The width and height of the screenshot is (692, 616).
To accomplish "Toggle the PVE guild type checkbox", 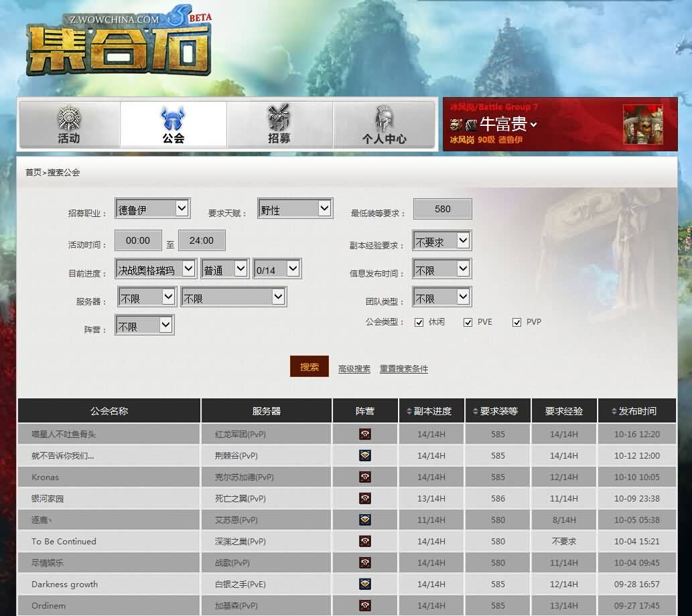I will point(468,322).
